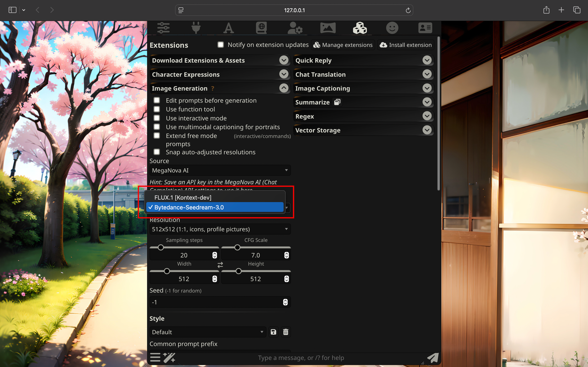Open the World Info book icon
Viewport: 588px width, 367px height.
point(261,28)
